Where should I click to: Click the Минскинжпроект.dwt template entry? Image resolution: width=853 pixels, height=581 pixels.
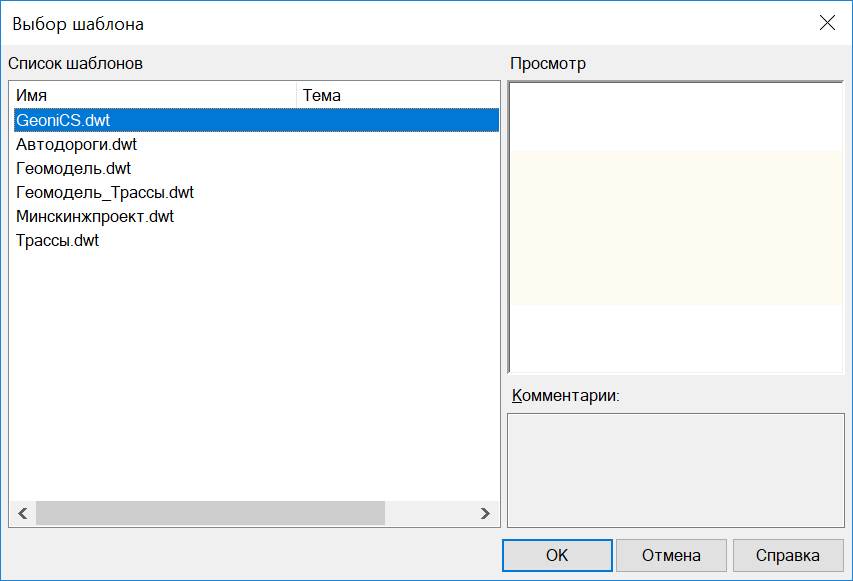[95, 216]
